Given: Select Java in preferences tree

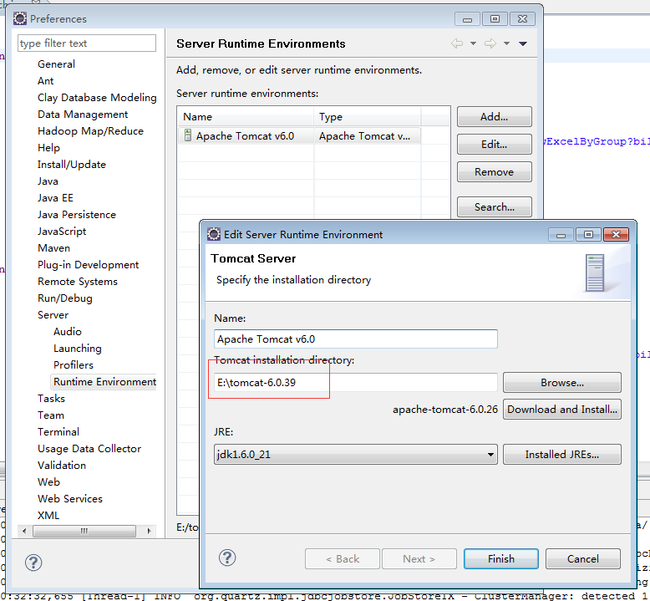Looking at the screenshot, I should click(48, 181).
